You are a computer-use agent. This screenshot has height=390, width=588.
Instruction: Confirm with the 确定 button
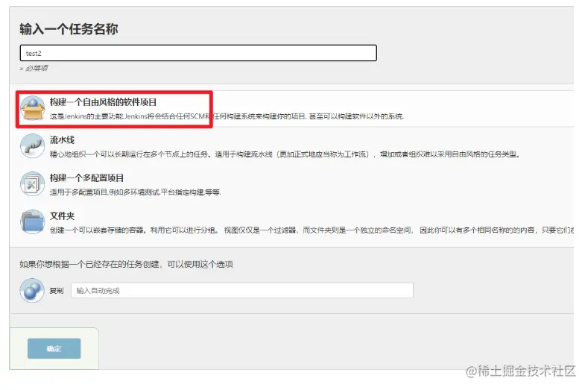[x=54, y=348]
